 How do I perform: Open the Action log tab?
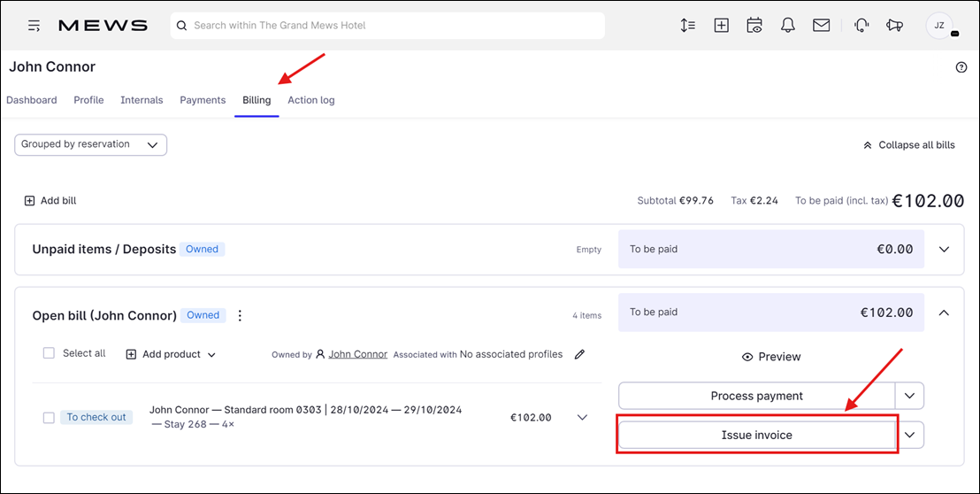click(x=311, y=100)
